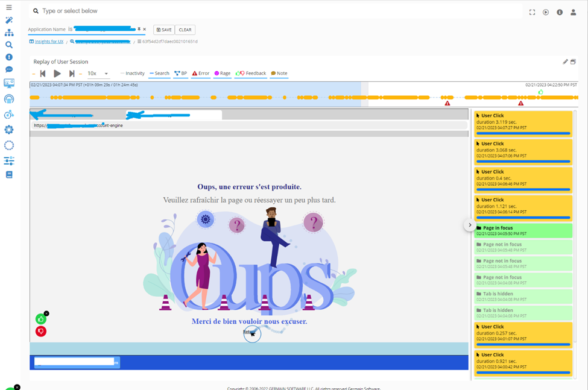Open the 10x playback speed dropdown
This screenshot has height=390, width=588.
(98, 74)
